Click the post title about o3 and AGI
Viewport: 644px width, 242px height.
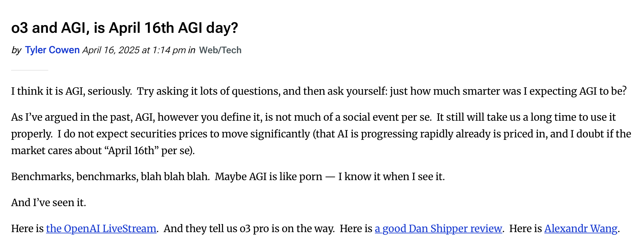[125, 28]
